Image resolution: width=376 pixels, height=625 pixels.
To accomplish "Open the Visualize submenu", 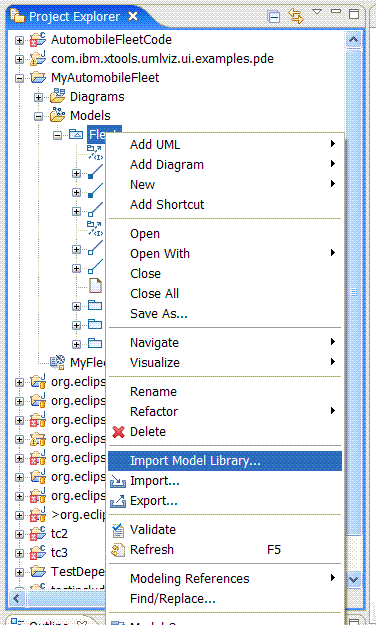I will (x=225, y=363).
